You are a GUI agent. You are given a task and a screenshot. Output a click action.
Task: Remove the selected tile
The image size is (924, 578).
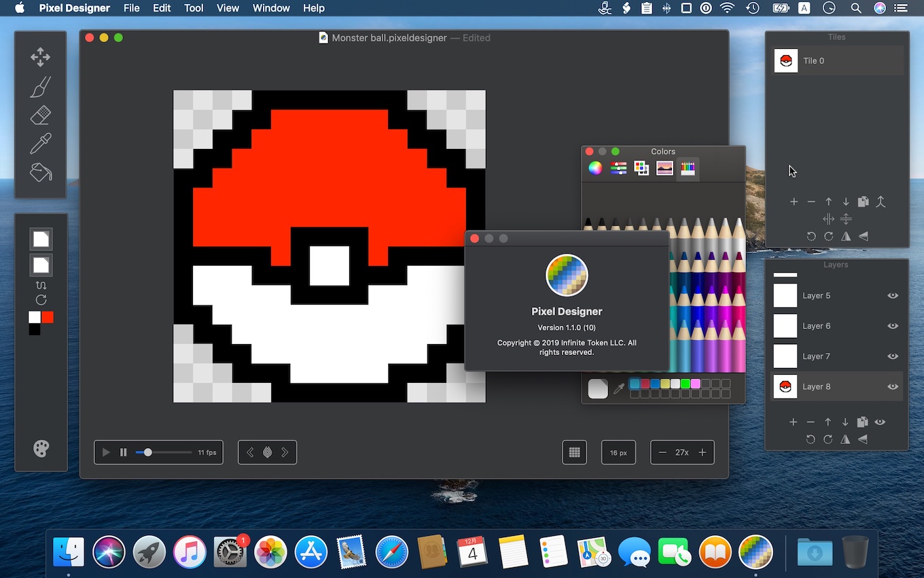click(811, 202)
